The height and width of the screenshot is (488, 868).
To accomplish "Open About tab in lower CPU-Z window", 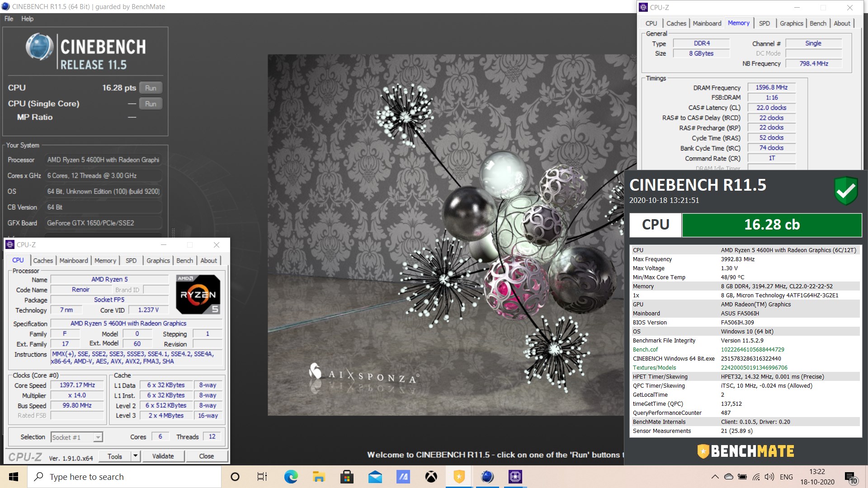I will pyautogui.click(x=208, y=261).
